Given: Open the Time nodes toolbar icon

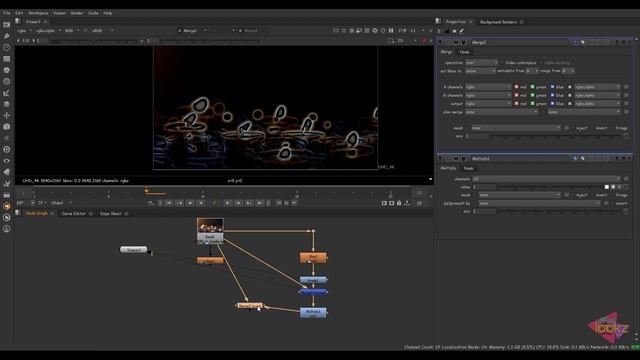Looking at the screenshot, I should coord(7,47).
